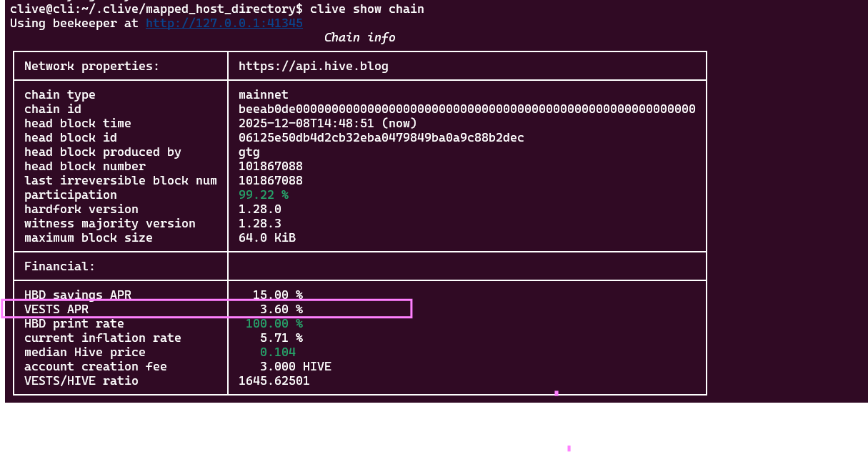The image size is (868, 452).
Task: Select the 64.0 KiB maximum block size
Action: pos(266,238)
